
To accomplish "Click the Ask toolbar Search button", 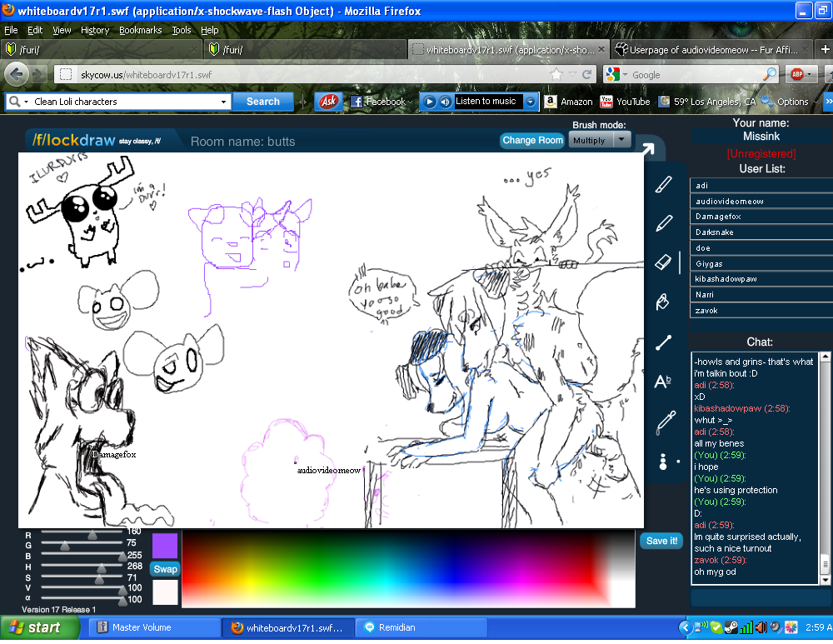I will 263,102.
